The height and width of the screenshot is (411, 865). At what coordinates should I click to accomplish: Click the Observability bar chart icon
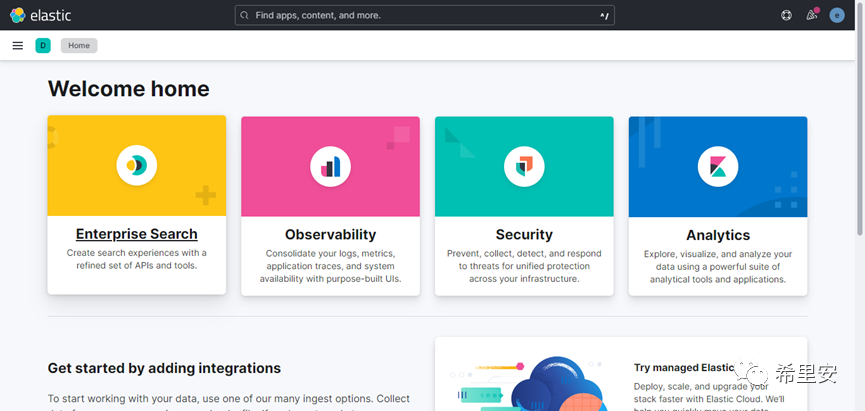330,166
